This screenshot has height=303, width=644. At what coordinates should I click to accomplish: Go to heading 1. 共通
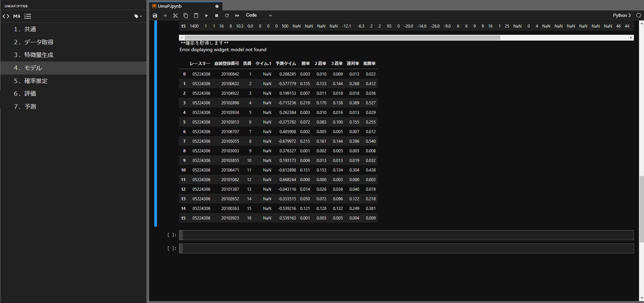(x=73, y=29)
